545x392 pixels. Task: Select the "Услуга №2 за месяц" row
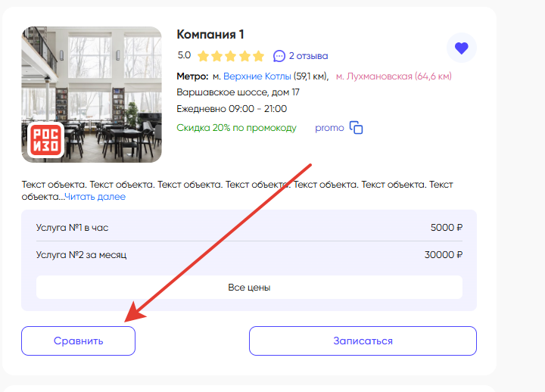[249, 255]
